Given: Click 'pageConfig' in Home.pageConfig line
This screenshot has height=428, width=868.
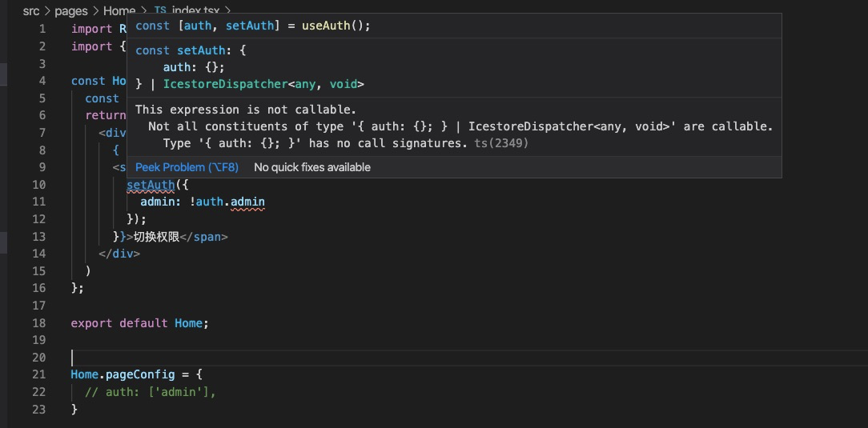Looking at the screenshot, I should (140, 374).
